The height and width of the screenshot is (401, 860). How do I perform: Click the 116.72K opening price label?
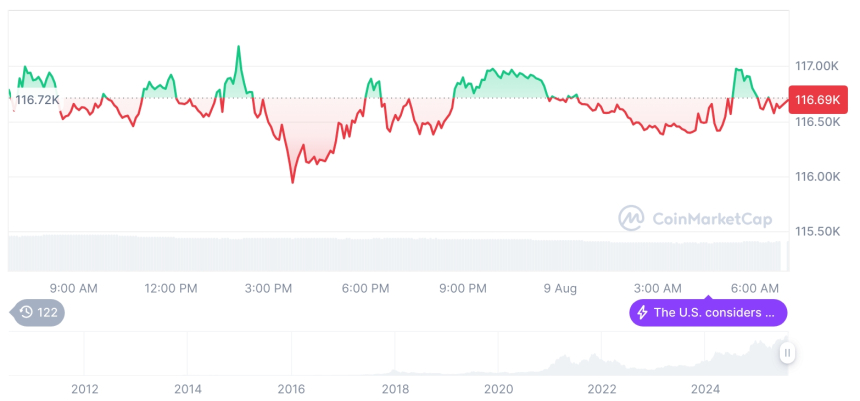[x=38, y=100]
